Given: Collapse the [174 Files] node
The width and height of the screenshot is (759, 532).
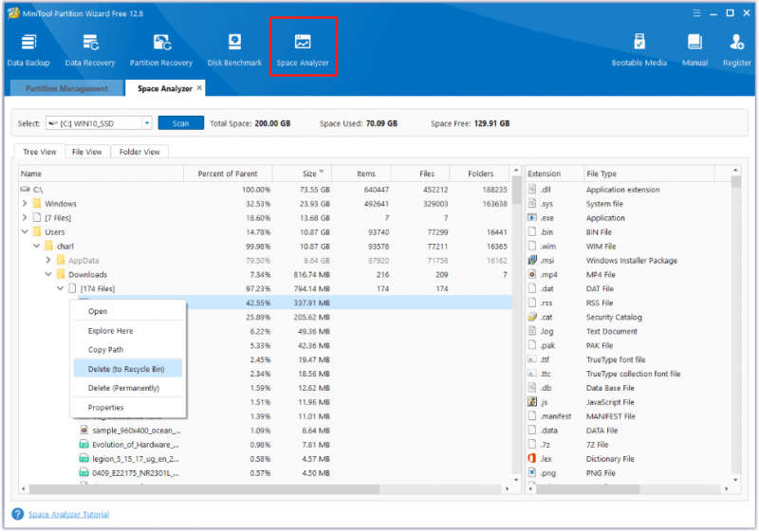Looking at the screenshot, I should [60, 288].
